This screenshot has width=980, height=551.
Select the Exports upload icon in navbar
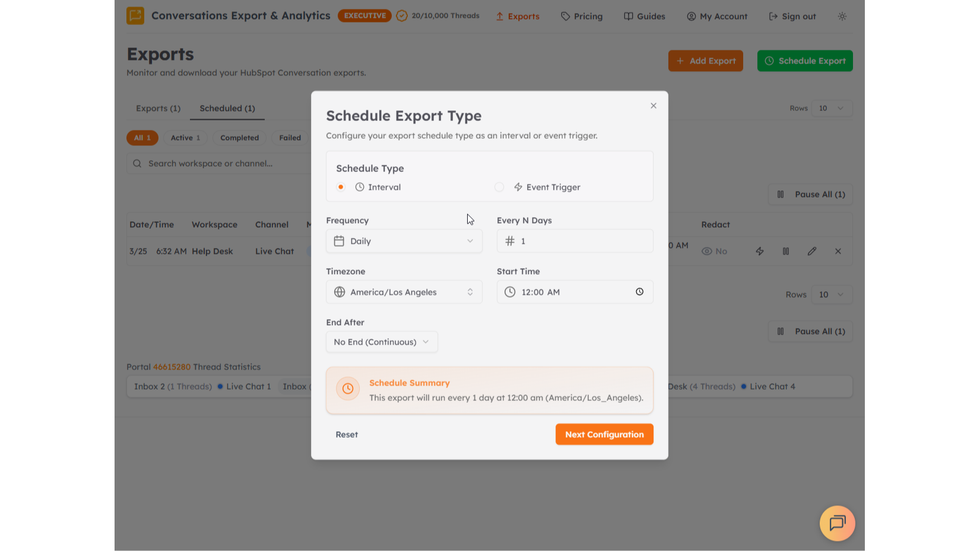pyautogui.click(x=499, y=16)
